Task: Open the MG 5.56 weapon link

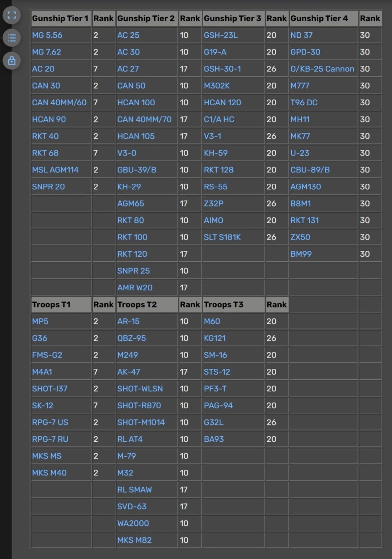Action: (47, 35)
